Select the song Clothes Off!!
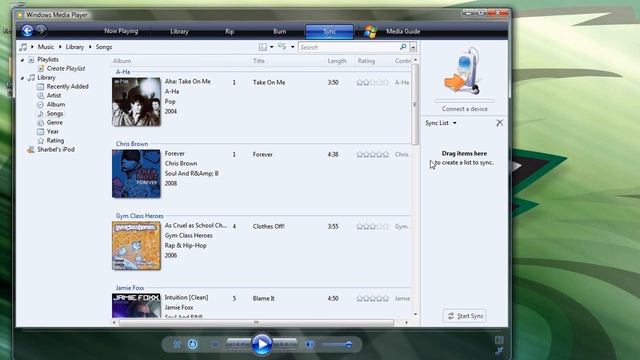 [x=269, y=227]
